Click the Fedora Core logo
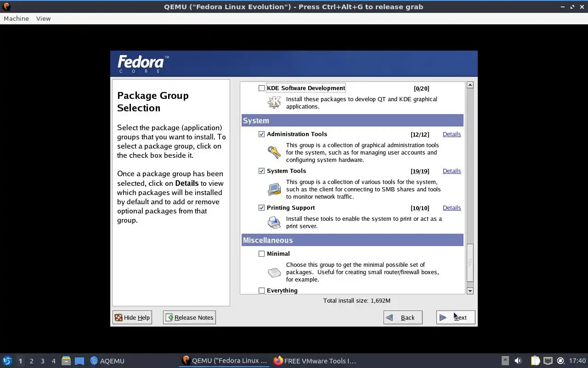This screenshot has width=588, height=368. point(143,64)
